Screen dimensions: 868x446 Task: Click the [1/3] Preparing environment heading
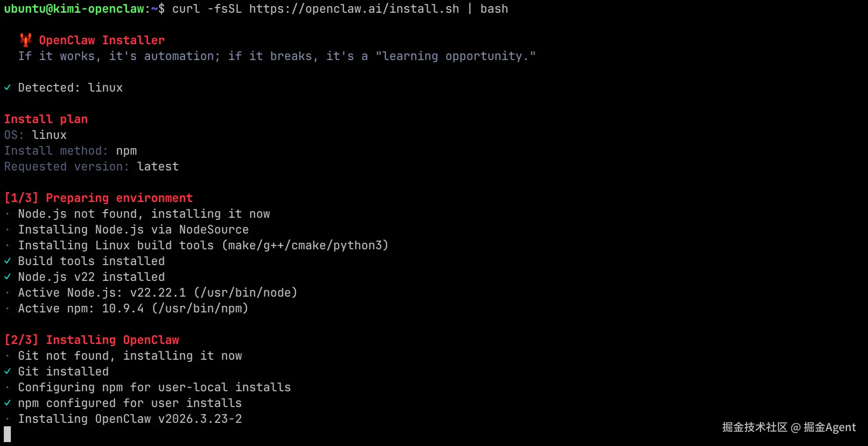99,198
